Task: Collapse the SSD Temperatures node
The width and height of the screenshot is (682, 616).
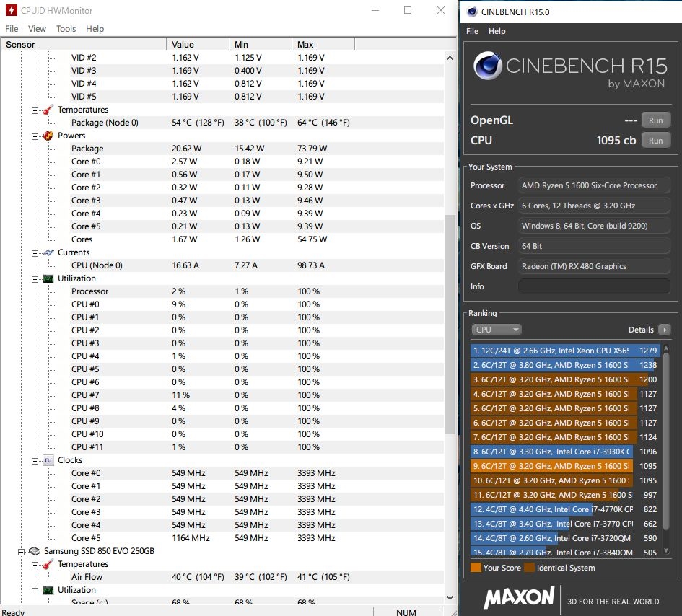Action: (35, 565)
